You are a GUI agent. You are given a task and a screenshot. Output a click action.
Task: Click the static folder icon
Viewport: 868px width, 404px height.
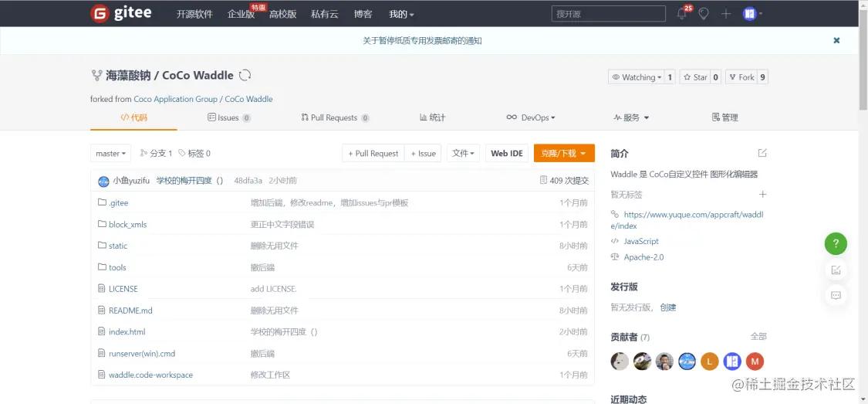102,245
